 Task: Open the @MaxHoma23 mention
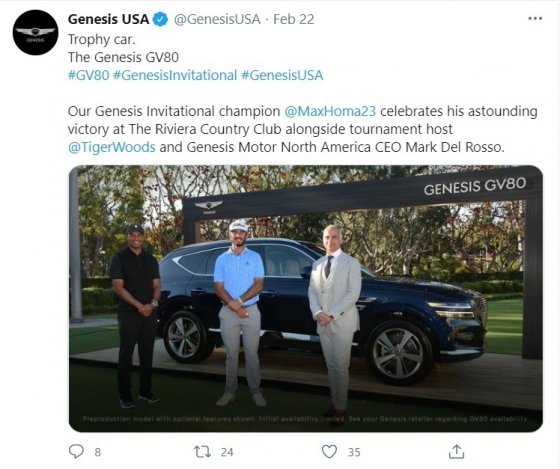pos(330,111)
